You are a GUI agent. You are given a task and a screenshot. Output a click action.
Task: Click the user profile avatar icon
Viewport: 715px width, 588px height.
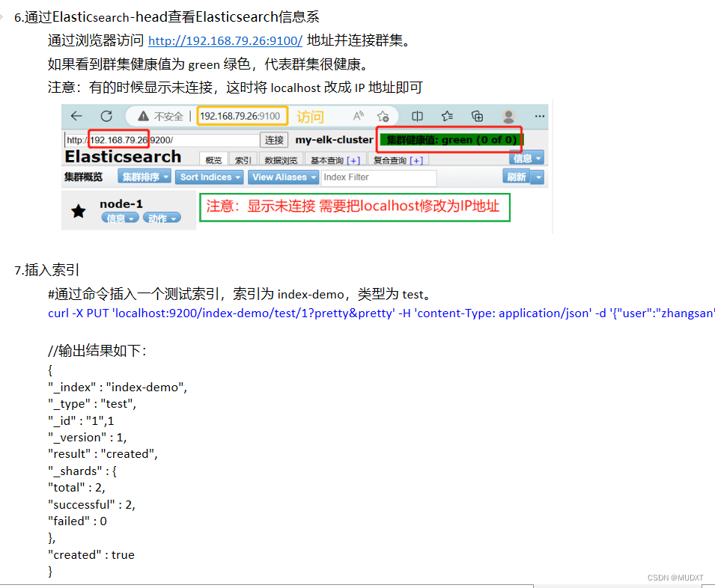tap(508, 116)
